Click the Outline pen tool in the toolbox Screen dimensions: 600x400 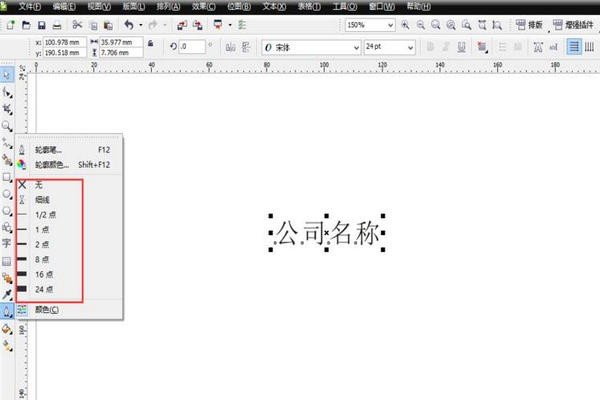tap(7, 310)
